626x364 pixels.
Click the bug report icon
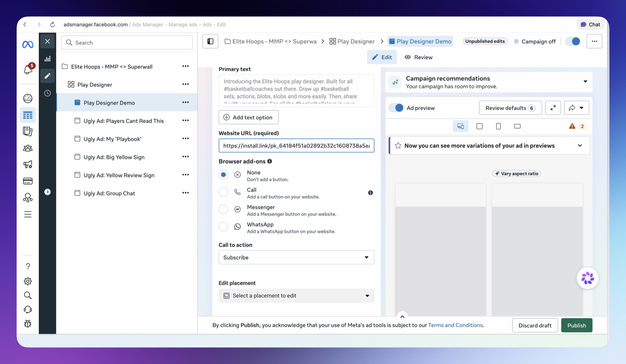[28, 324]
